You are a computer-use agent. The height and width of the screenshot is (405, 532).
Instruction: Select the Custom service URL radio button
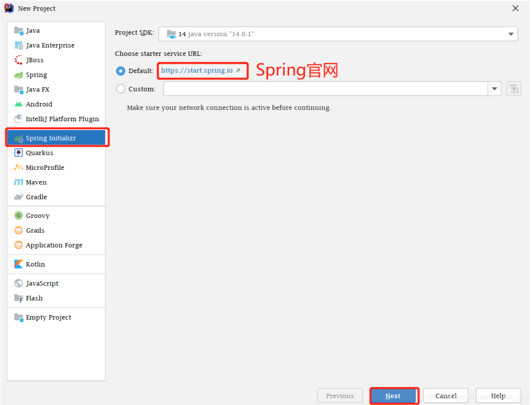pyautogui.click(x=120, y=89)
